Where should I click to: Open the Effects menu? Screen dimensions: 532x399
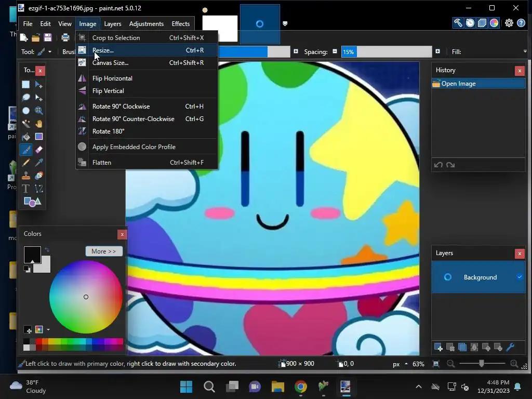pyautogui.click(x=180, y=24)
